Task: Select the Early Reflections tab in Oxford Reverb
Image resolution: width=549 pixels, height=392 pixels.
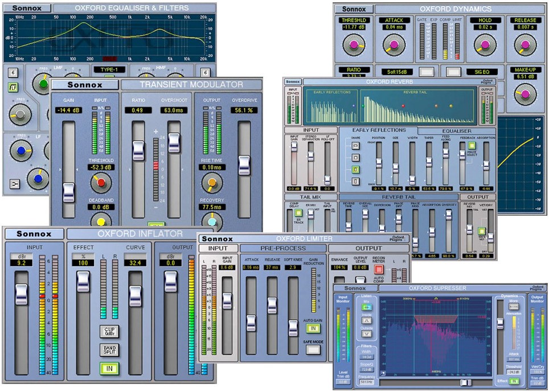Action: click(379, 130)
